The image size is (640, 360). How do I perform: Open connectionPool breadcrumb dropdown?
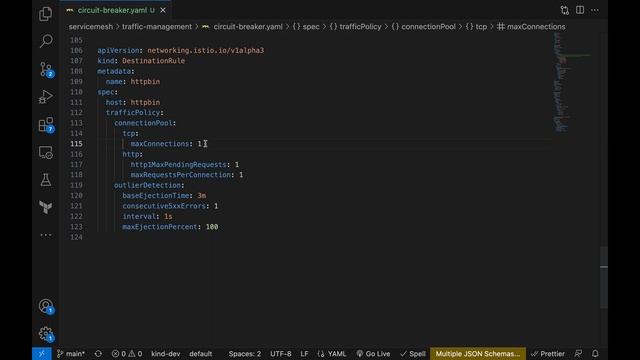[x=424, y=27]
